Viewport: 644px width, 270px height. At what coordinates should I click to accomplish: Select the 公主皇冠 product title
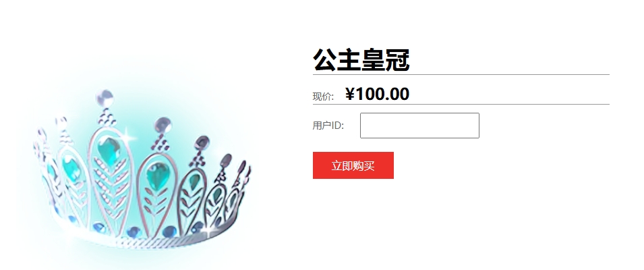pyautogui.click(x=361, y=60)
